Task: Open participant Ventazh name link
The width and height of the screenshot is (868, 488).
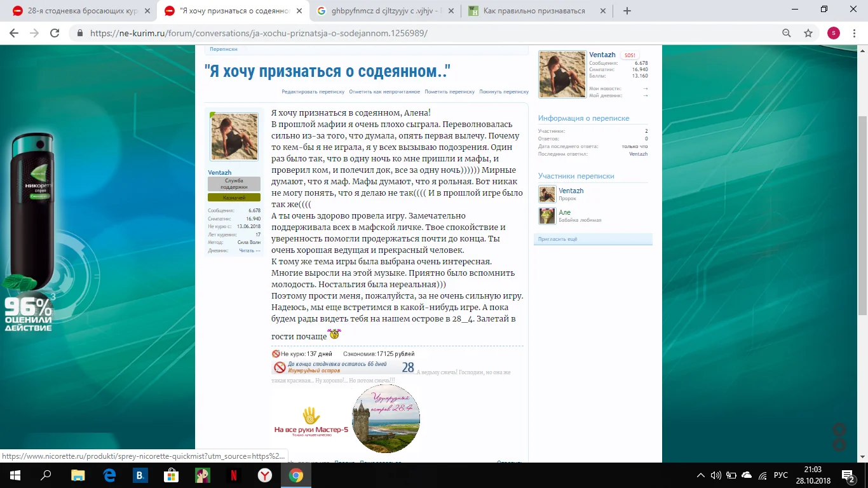Action: pos(571,191)
